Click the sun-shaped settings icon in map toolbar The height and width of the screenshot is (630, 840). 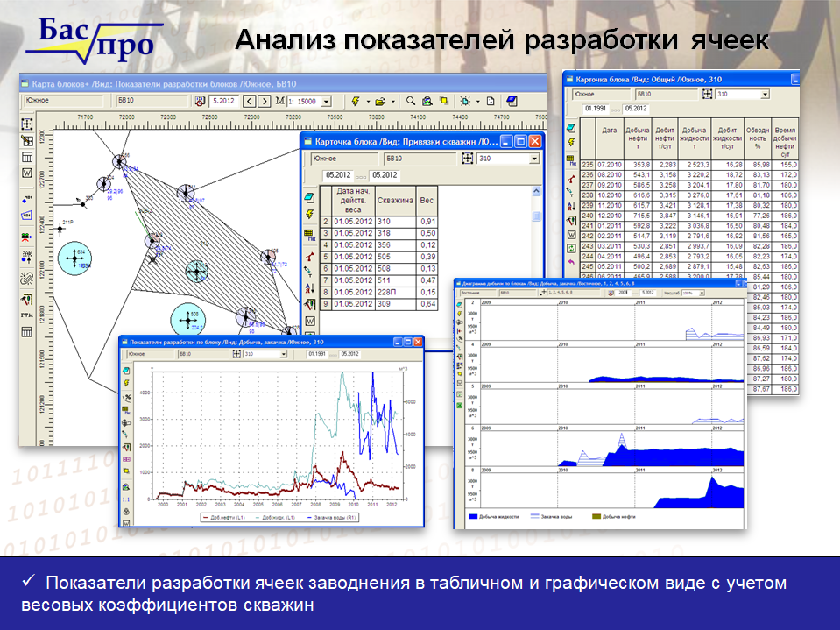pos(465,101)
